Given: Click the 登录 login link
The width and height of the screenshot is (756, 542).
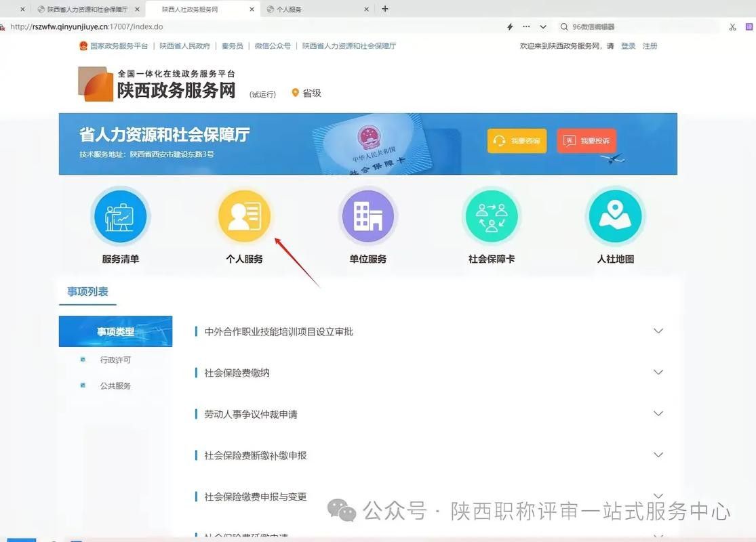Looking at the screenshot, I should click(x=628, y=46).
